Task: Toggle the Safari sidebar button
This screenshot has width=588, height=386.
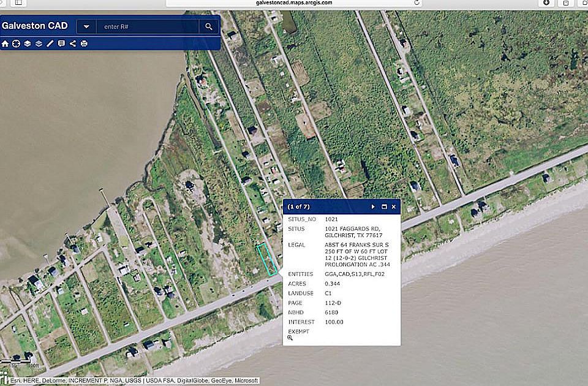Action: point(18,2)
